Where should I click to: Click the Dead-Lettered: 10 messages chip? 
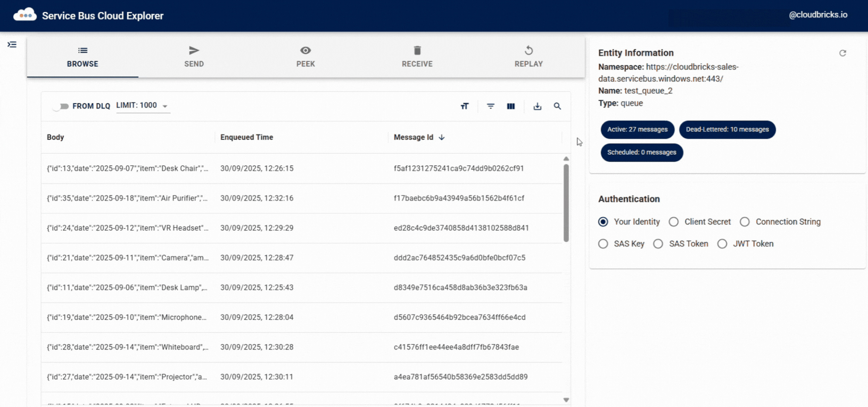(x=727, y=129)
